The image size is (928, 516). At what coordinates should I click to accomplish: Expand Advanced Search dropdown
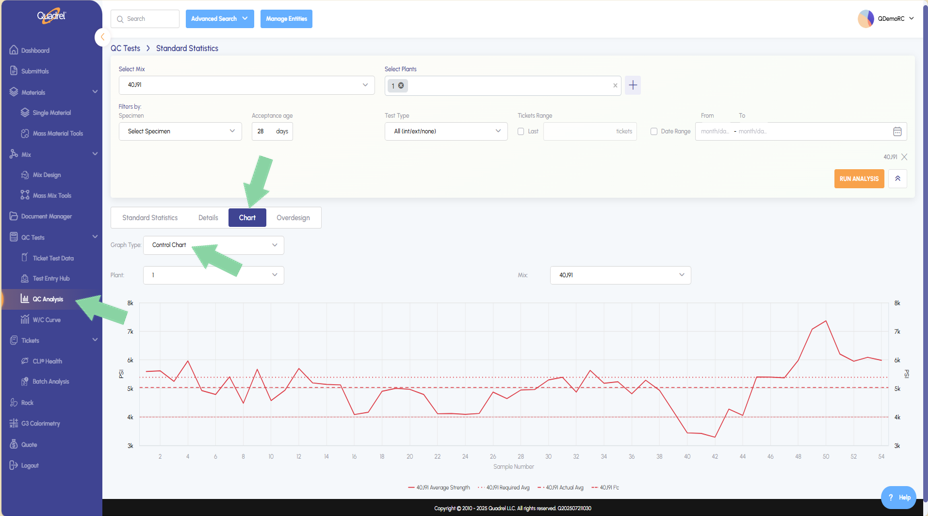coord(220,19)
